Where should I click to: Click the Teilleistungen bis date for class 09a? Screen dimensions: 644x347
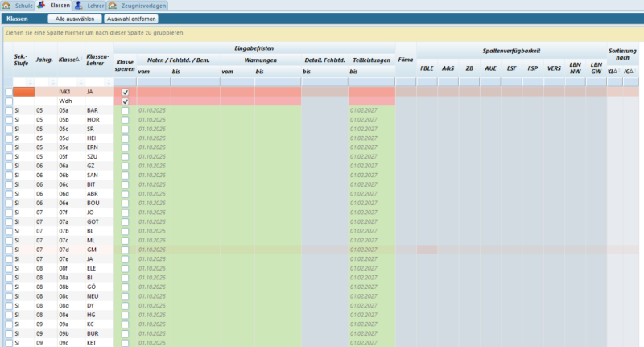pyautogui.click(x=364, y=324)
